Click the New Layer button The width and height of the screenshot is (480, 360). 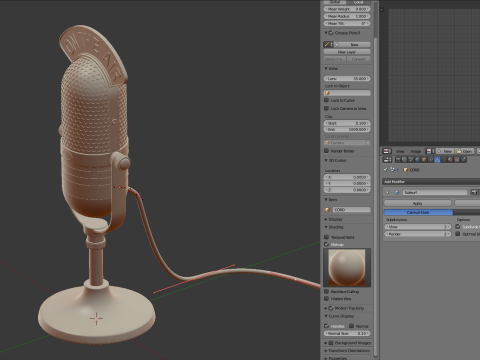tap(347, 52)
